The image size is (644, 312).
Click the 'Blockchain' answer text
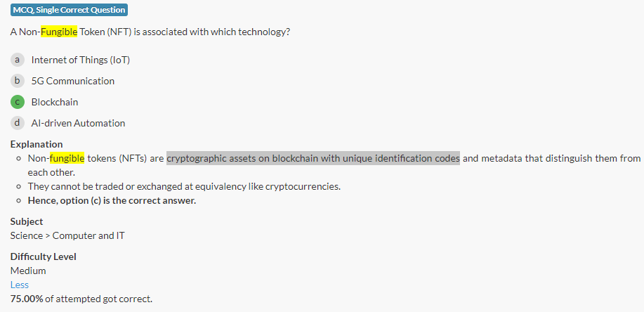55,102
